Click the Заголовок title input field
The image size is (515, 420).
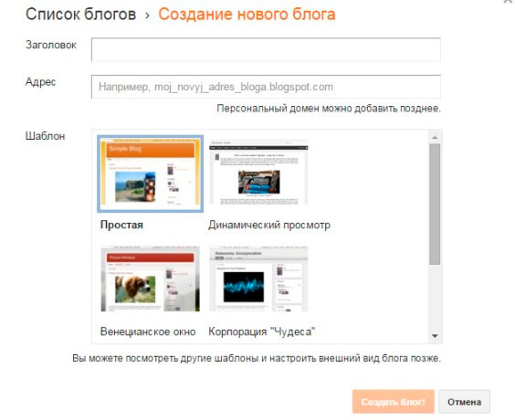click(x=266, y=49)
